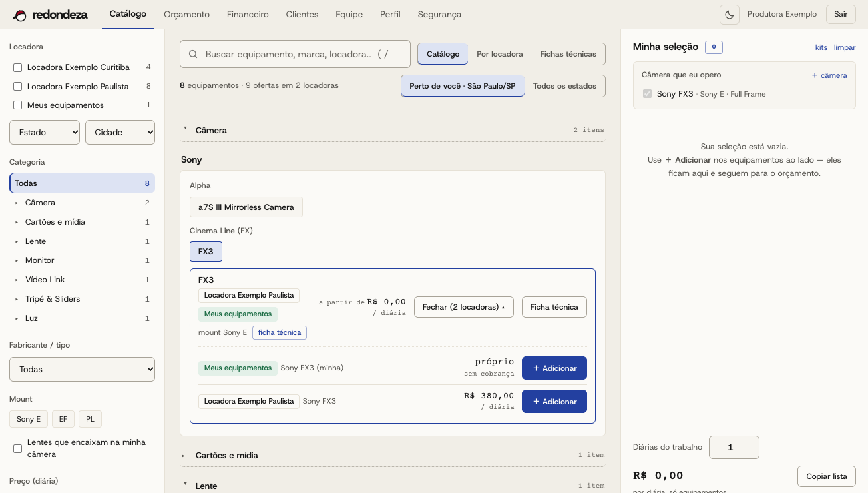The height and width of the screenshot is (493, 868).
Task: Open the Clientes nav tab
Action: tap(302, 15)
